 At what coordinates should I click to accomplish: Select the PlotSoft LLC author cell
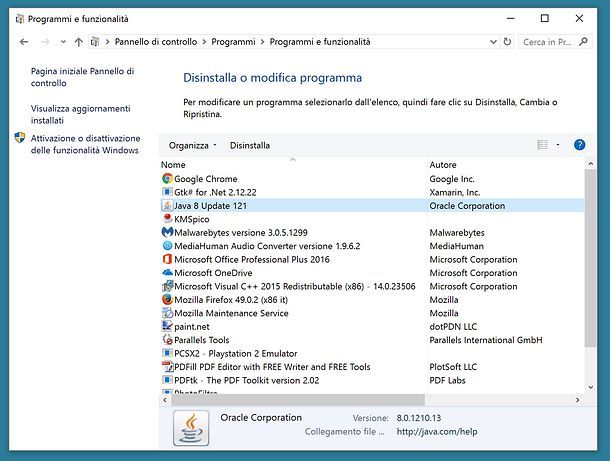[x=453, y=366]
